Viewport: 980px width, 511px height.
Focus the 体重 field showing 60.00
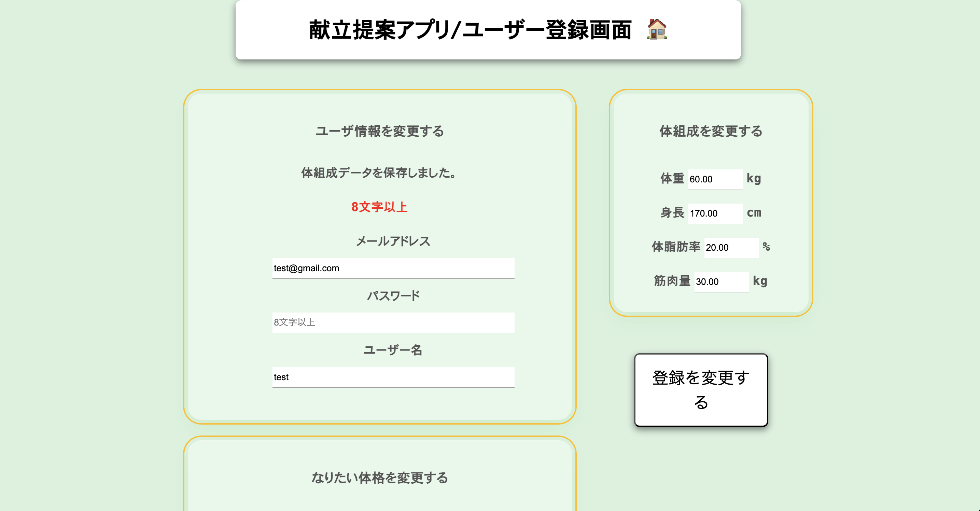point(715,179)
